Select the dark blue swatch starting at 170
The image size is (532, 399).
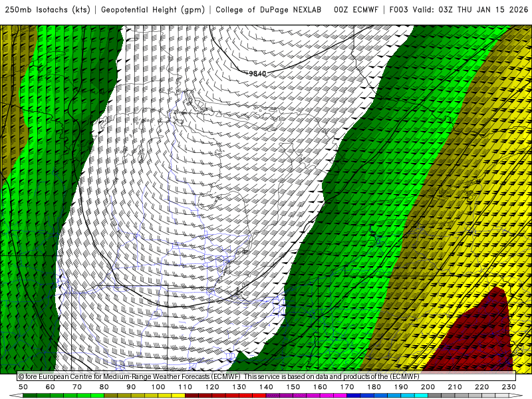(x=354, y=396)
